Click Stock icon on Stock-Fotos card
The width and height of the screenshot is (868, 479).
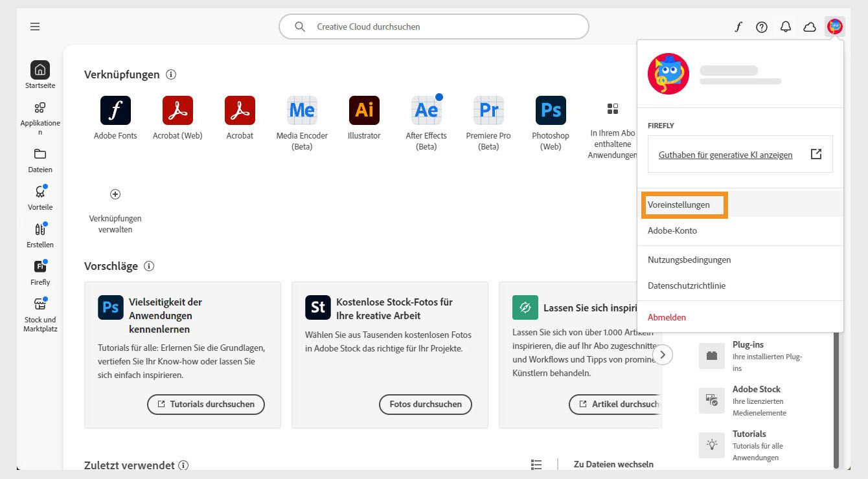[x=318, y=307]
